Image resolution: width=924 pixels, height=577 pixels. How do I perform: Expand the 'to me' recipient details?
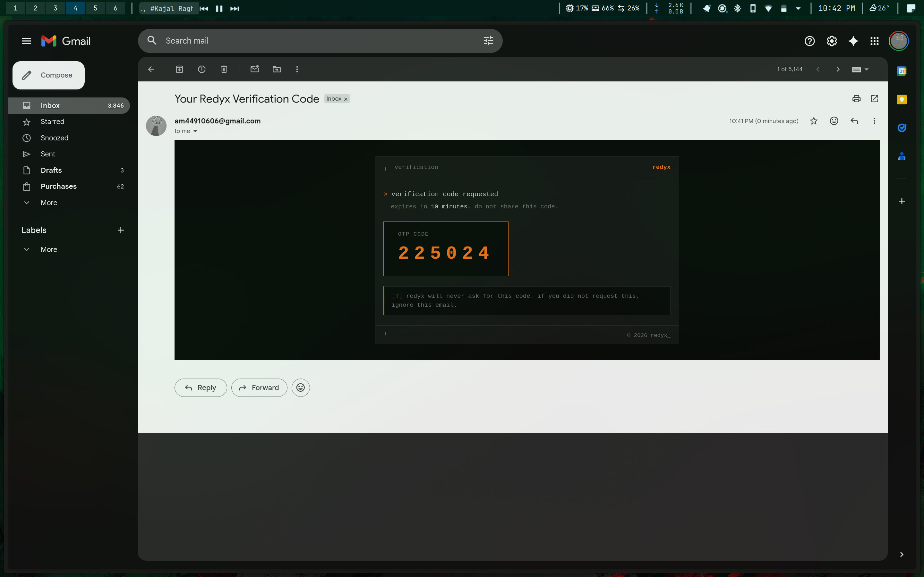coord(195,131)
